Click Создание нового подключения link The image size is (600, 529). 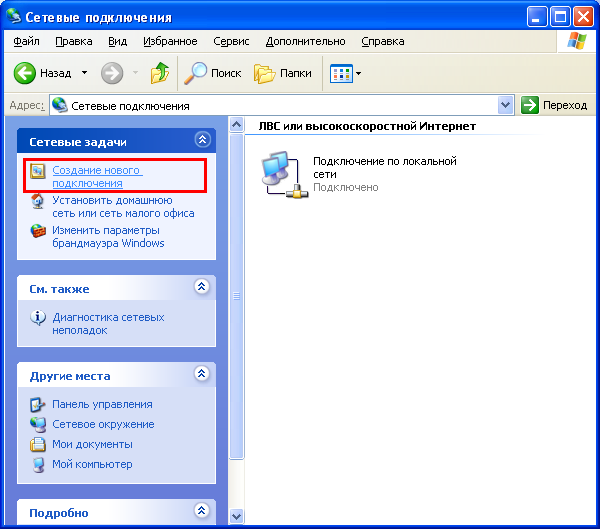pyautogui.click(x=97, y=176)
